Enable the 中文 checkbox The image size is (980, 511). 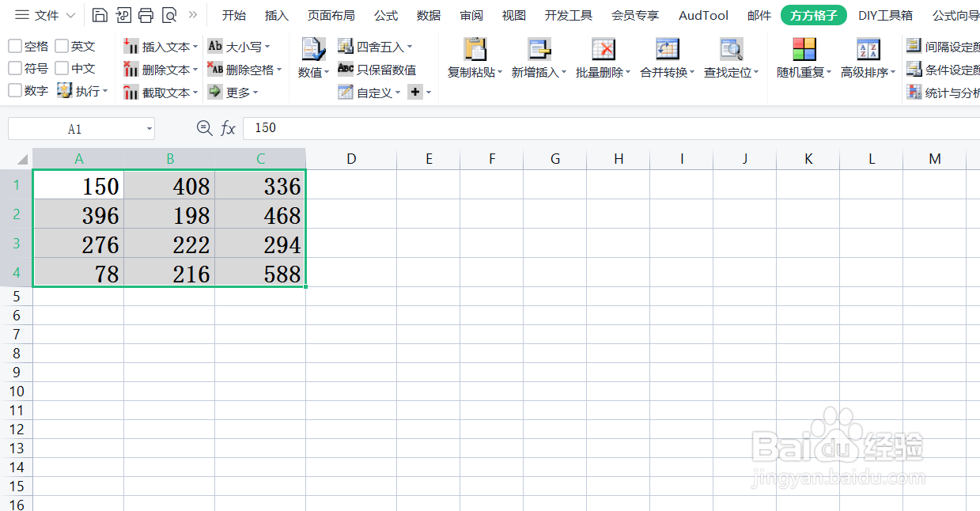point(62,69)
